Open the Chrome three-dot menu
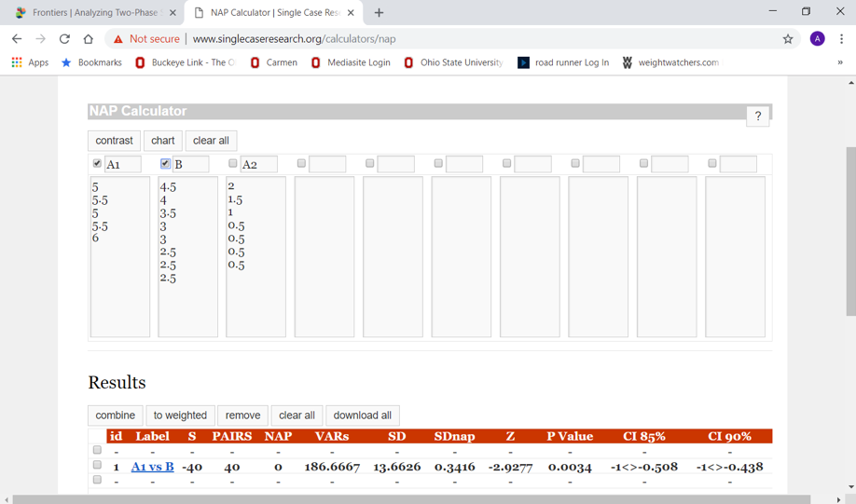The height and width of the screenshot is (504, 856). (841, 39)
